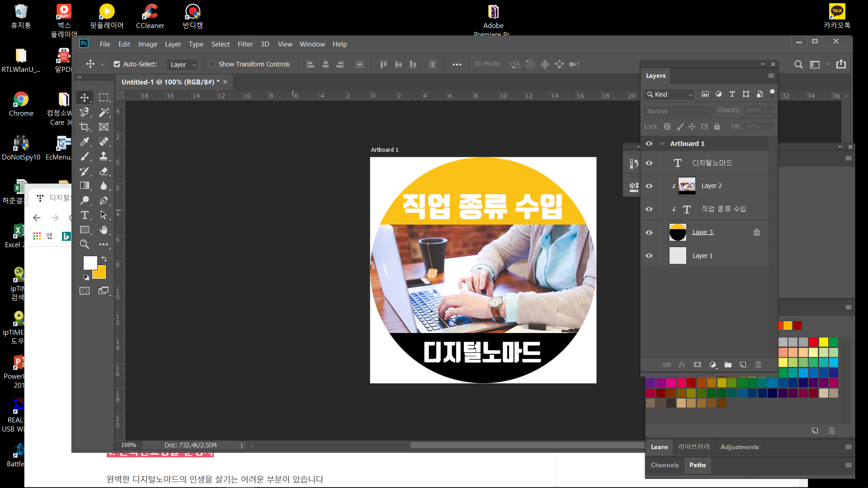This screenshot has height=488, width=868.
Task: Create a new group folder icon
Action: [728, 365]
